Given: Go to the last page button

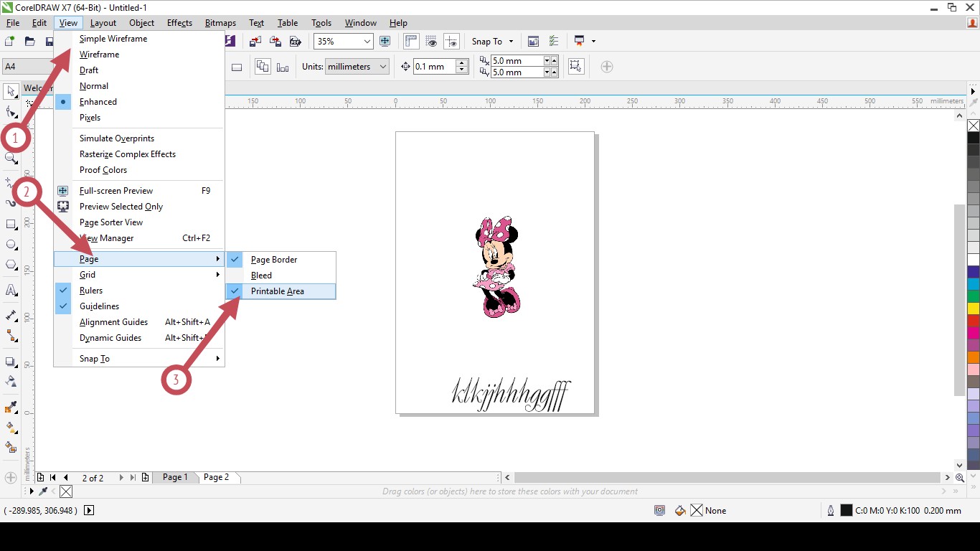Looking at the screenshot, I should (133, 478).
